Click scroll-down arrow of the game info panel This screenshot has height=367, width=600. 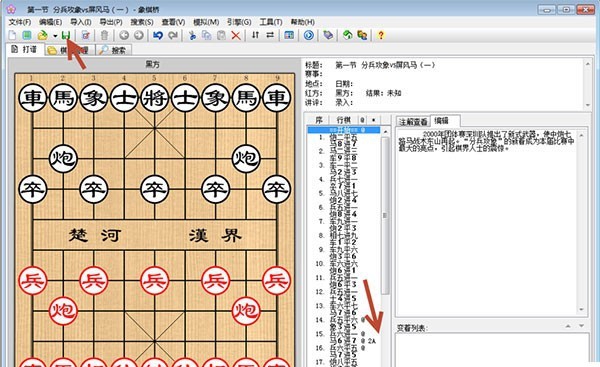pos(588,105)
